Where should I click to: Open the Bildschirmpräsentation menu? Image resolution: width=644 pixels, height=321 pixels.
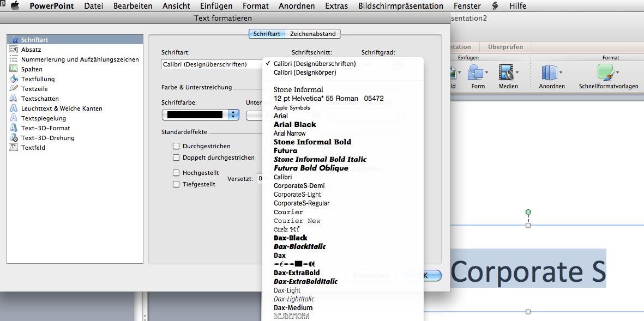401,6
